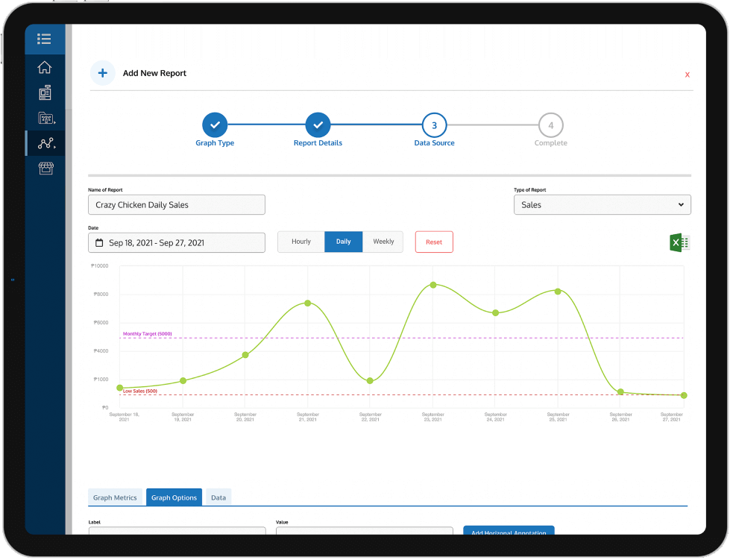This screenshot has height=560, width=730.
Task: Switch the interval to Hourly
Action: tap(301, 242)
